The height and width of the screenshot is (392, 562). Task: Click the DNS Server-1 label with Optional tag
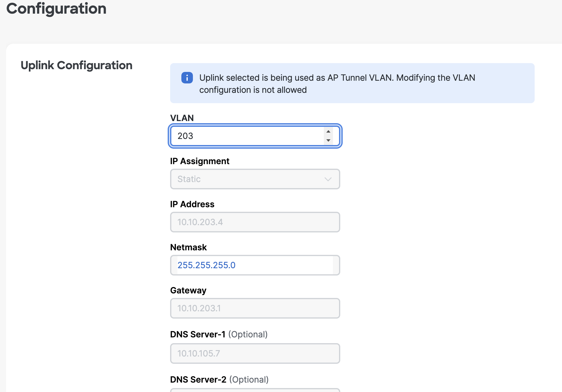(219, 334)
